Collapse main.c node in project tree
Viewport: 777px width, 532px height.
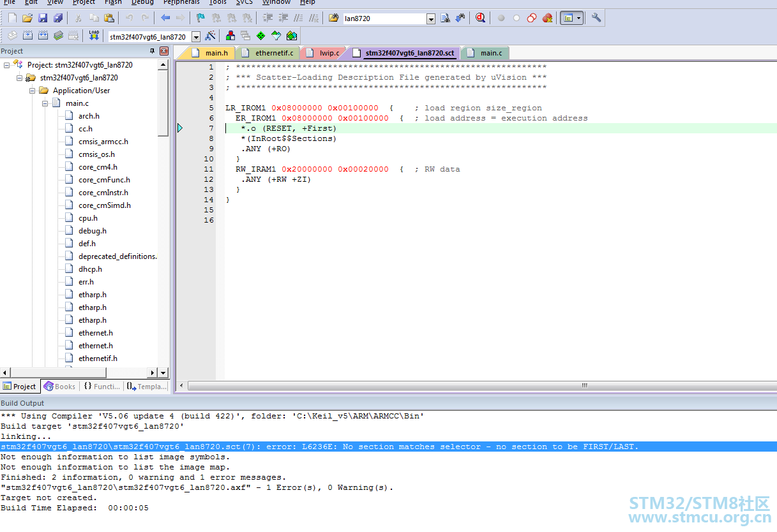45,103
